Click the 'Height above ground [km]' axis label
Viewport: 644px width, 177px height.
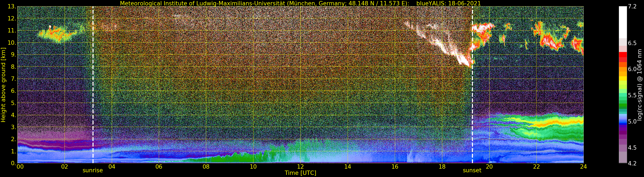click(x=3, y=85)
